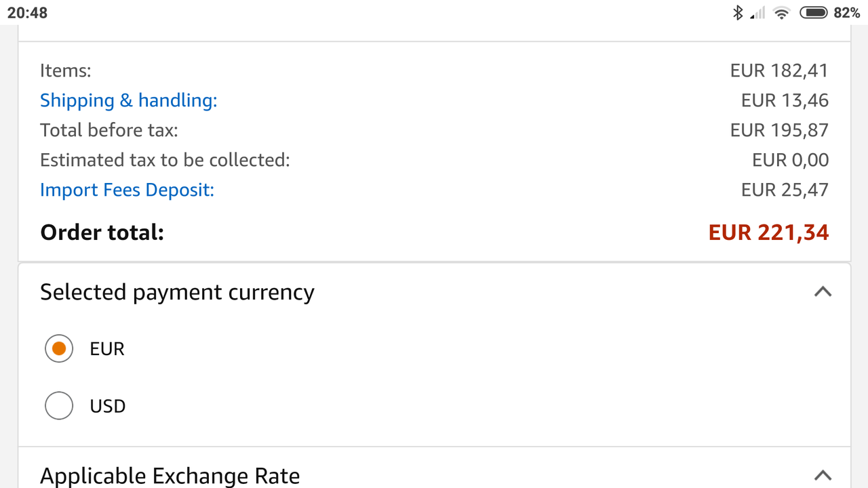Select the EUR payment currency radio button

(59, 348)
